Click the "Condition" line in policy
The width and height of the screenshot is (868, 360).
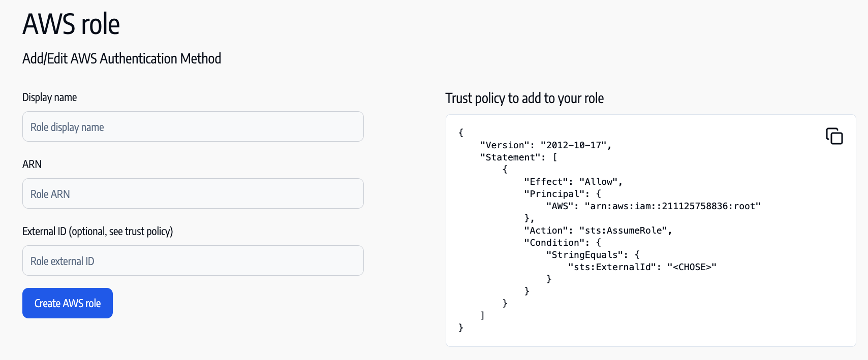click(x=562, y=243)
